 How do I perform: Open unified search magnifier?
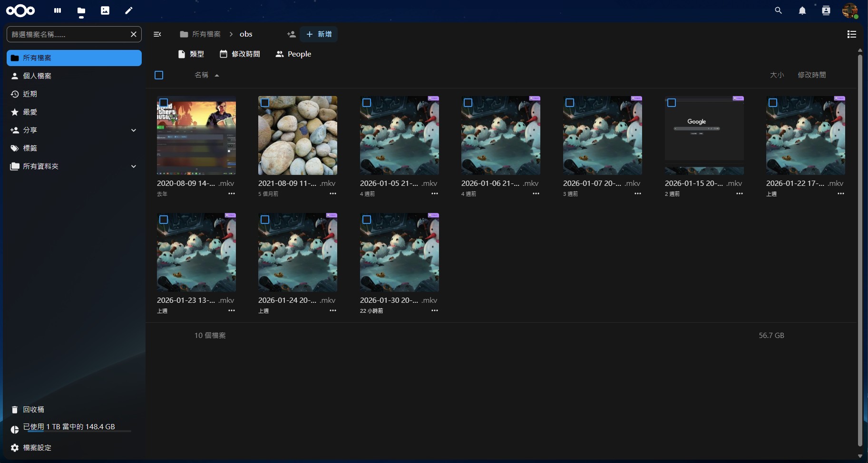pyautogui.click(x=779, y=10)
